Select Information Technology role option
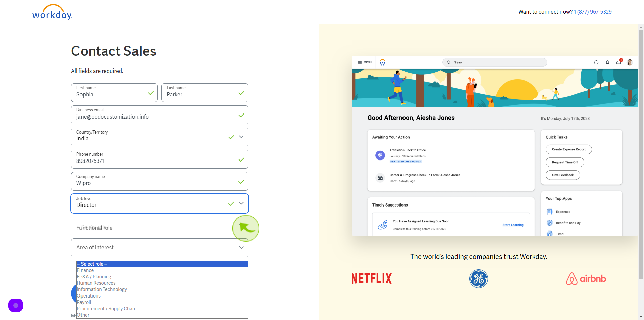Viewport: 644px width, 320px height. [162, 289]
